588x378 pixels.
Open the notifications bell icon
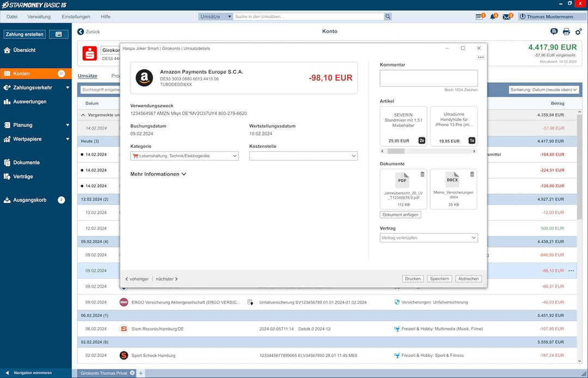493,17
